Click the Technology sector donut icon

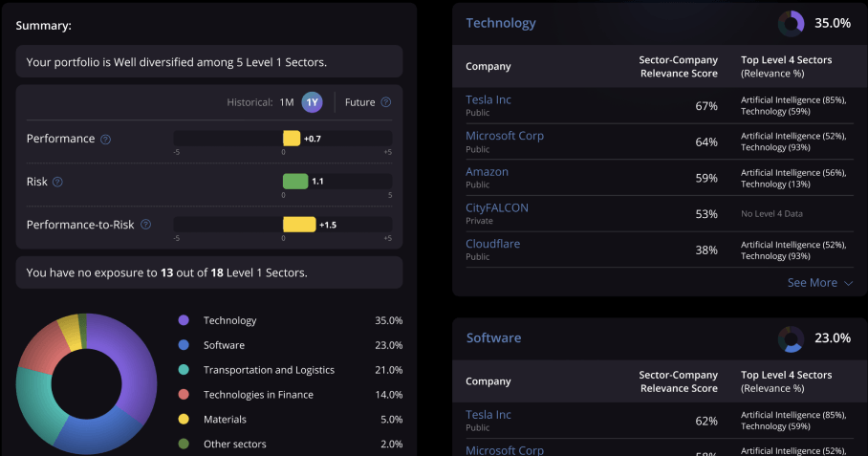pyautogui.click(x=792, y=24)
